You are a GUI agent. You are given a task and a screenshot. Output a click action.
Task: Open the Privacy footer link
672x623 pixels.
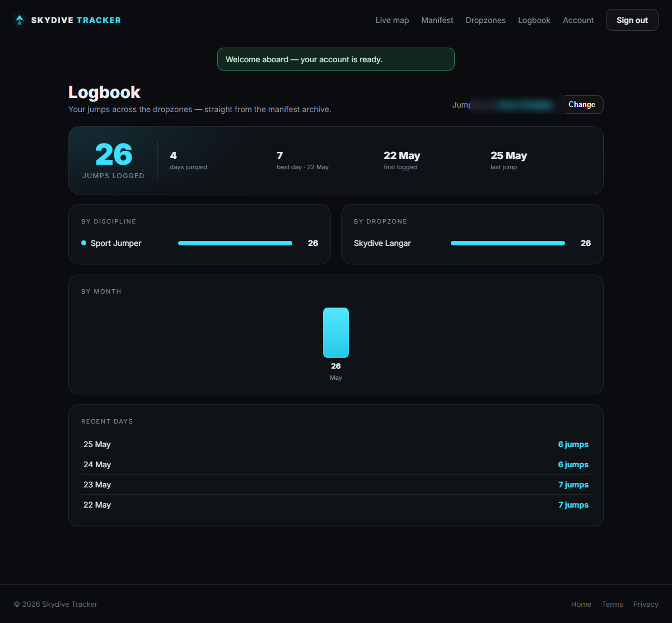coord(646,604)
